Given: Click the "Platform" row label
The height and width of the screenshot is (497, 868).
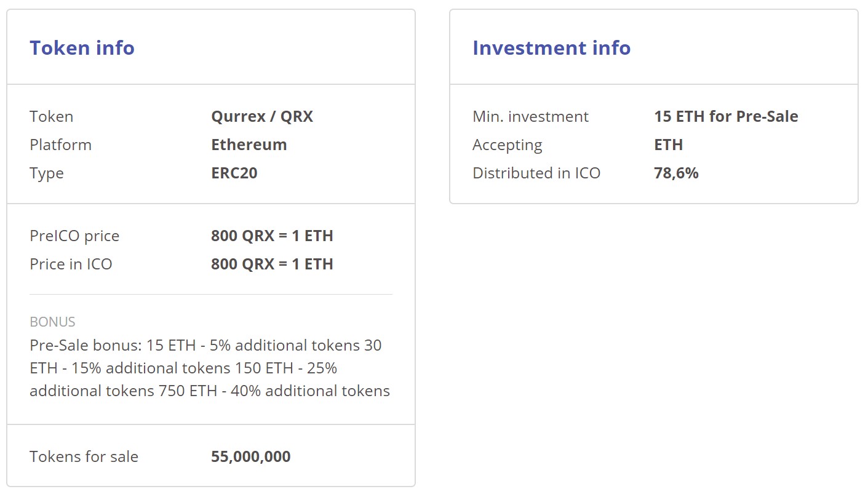Looking at the screenshot, I should pos(60,145).
